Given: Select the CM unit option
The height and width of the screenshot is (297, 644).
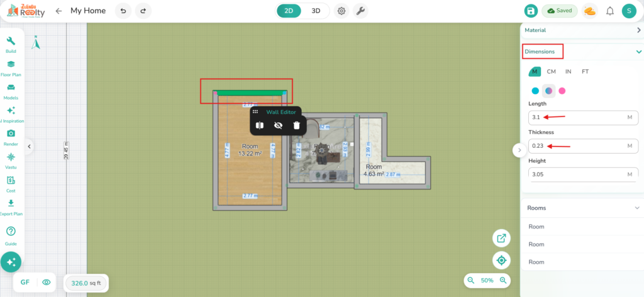Looking at the screenshot, I should click(x=551, y=72).
